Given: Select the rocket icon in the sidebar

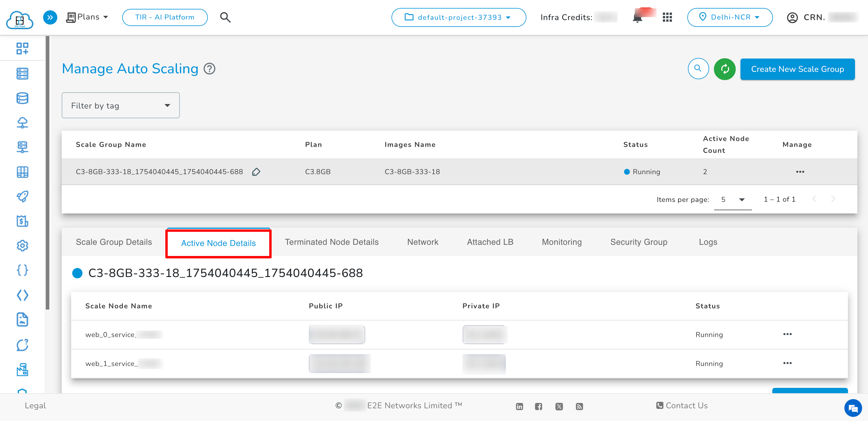Looking at the screenshot, I should pyautogui.click(x=22, y=197).
